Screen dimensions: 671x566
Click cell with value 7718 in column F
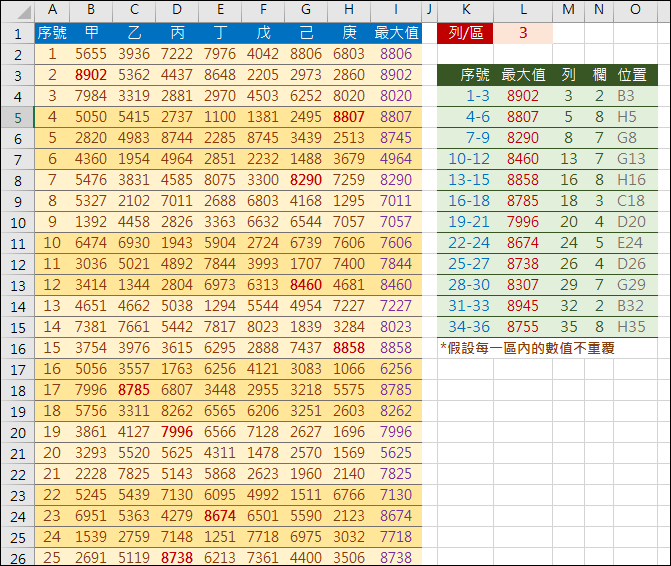tap(263, 537)
